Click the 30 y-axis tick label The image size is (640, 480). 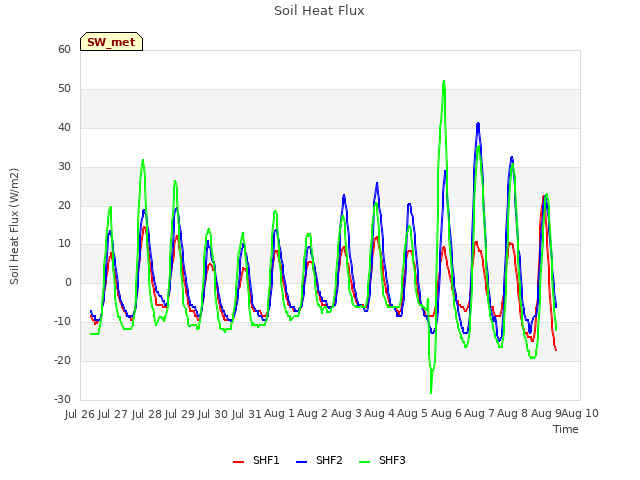pyautogui.click(x=64, y=167)
